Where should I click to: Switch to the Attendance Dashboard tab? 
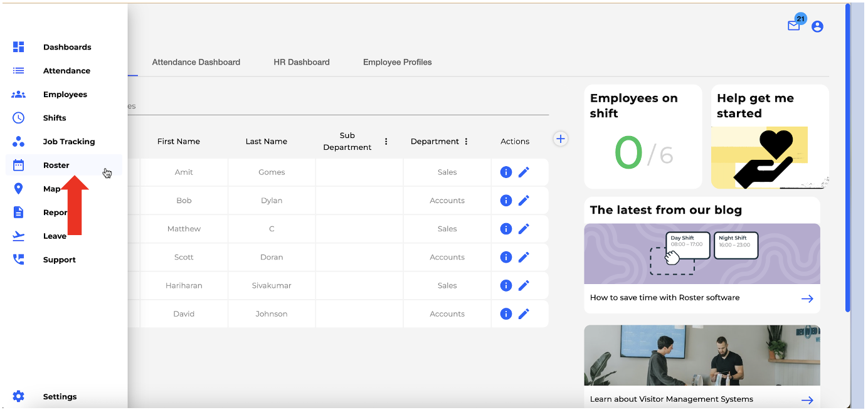click(196, 62)
